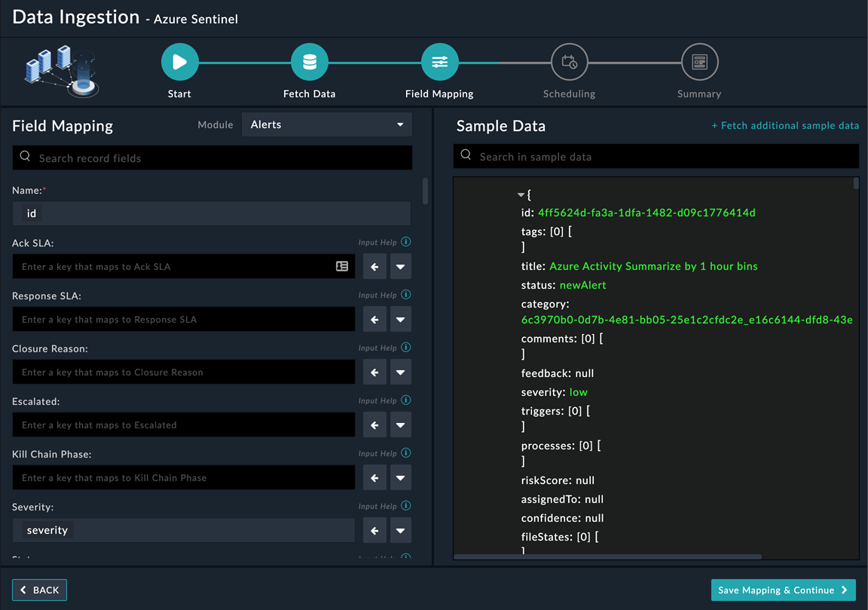
Task: Click the left arrow button beside Closure Reason
Action: click(374, 372)
